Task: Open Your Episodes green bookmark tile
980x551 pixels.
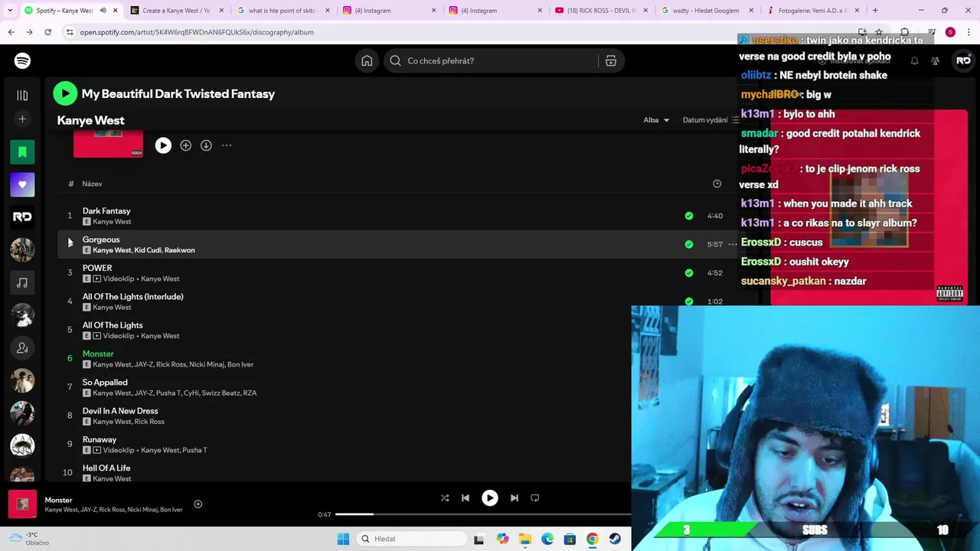Action: [22, 152]
